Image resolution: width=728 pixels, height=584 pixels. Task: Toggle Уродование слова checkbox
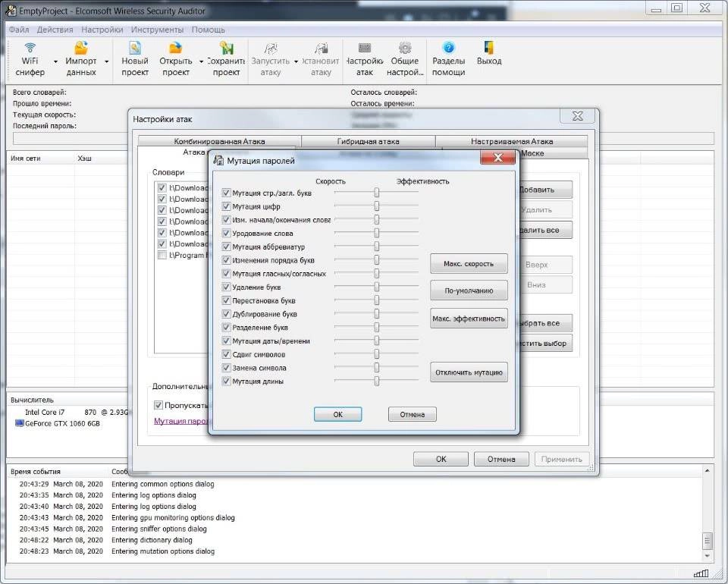pyautogui.click(x=226, y=233)
